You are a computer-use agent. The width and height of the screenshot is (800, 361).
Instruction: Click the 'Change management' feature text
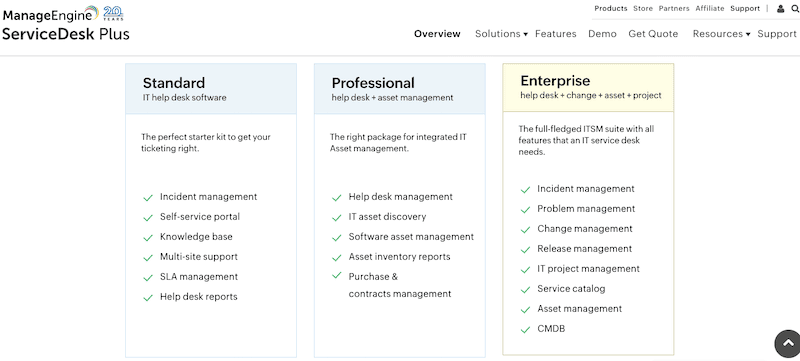coord(585,229)
